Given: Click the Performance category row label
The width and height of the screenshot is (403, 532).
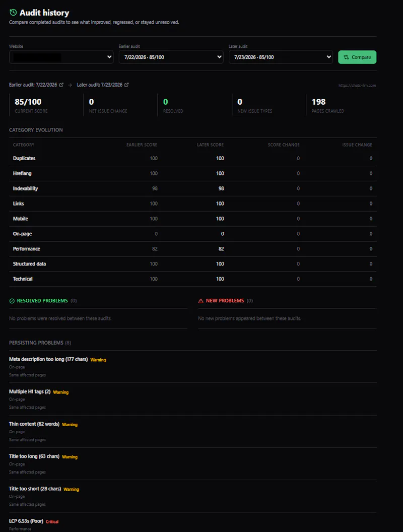Looking at the screenshot, I should click(27, 249).
